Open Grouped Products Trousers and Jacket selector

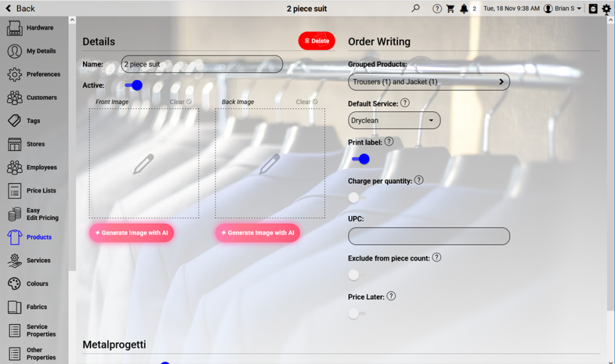point(429,82)
